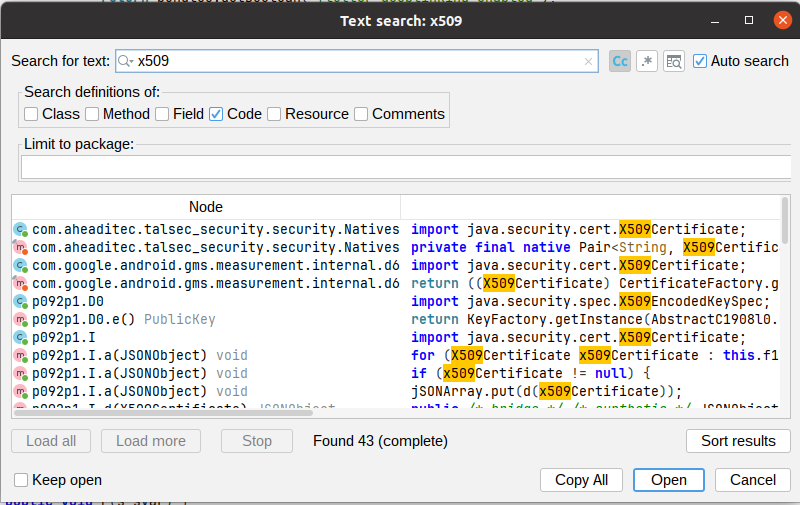Click the horizontal scrollbar under results
The width and height of the screenshot is (800, 505).
[x=163, y=413]
